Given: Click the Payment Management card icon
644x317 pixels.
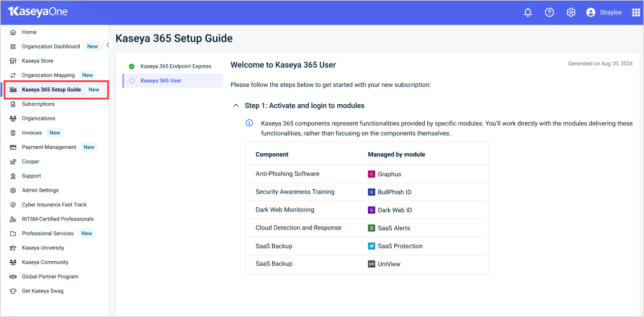Looking at the screenshot, I should (13, 147).
